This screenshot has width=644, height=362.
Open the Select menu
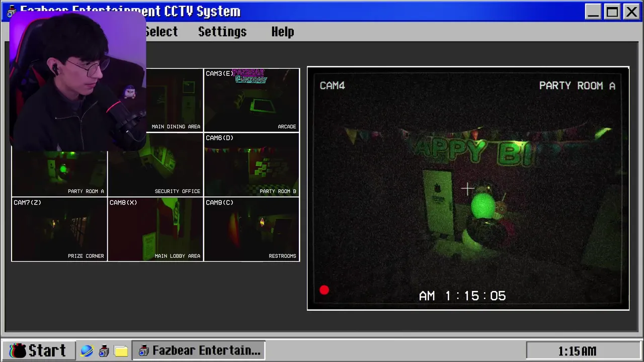click(x=162, y=32)
